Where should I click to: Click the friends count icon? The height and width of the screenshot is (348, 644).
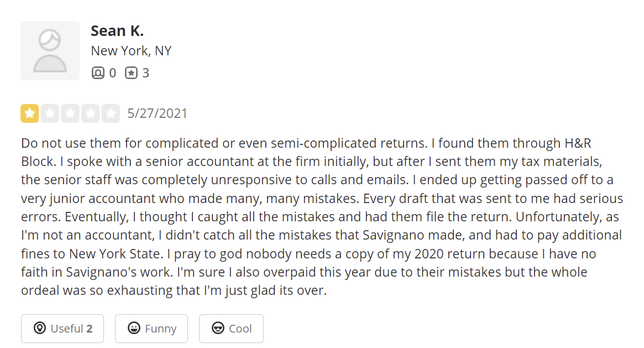98,73
